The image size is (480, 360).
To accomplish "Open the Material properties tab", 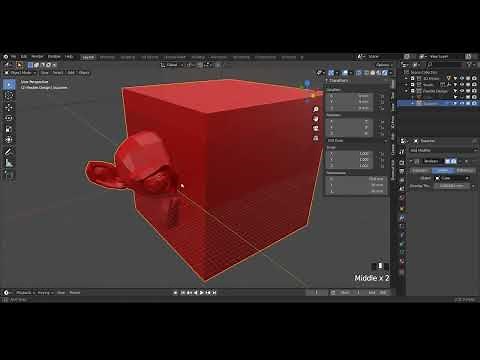I will (x=402, y=261).
